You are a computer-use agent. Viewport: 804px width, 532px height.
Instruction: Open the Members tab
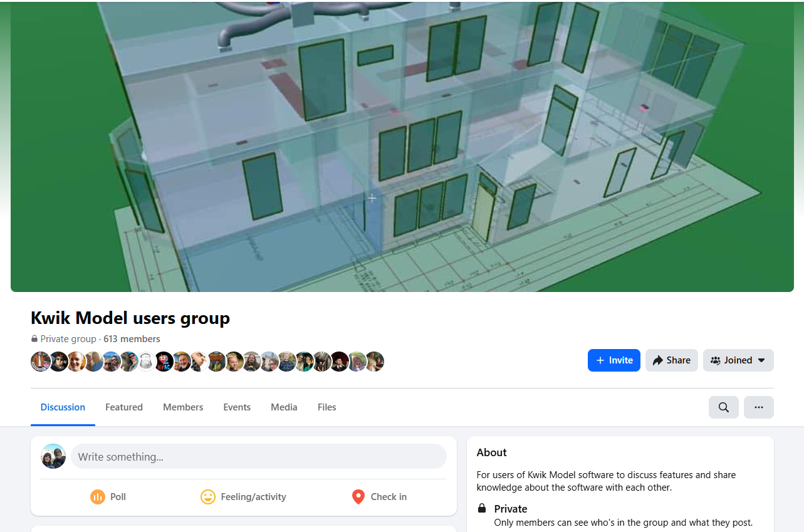[183, 407]
